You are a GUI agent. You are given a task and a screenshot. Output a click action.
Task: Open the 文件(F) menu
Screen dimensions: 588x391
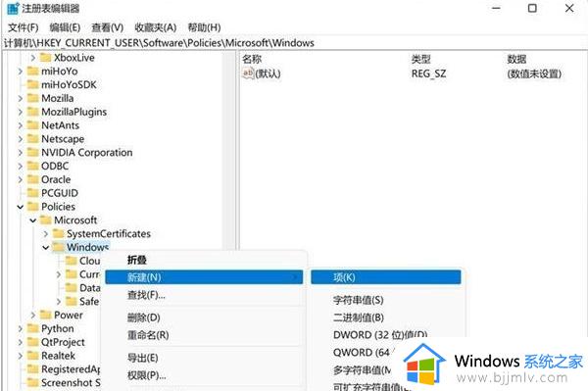point(24,27)
